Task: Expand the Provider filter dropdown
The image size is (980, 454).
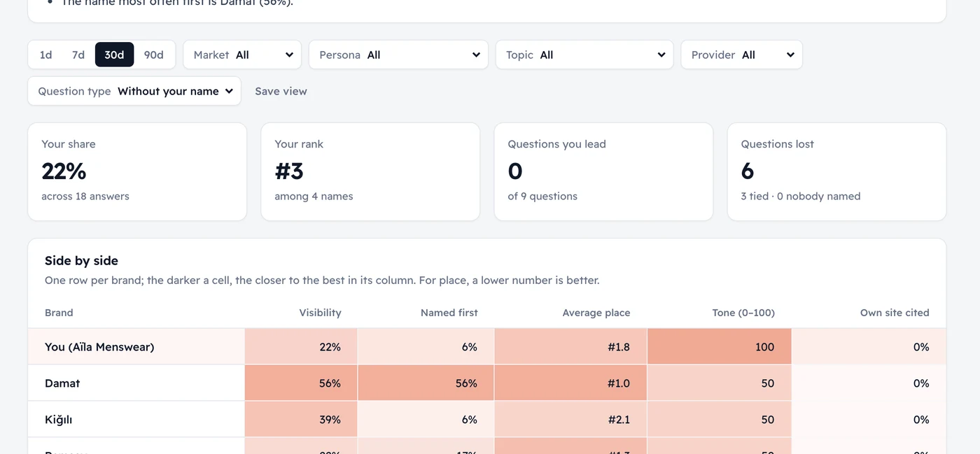Action: click(742, 55)
